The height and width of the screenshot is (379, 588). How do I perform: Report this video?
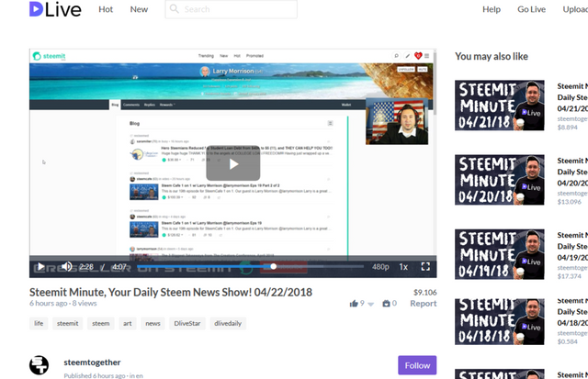(x=423, y=304)
